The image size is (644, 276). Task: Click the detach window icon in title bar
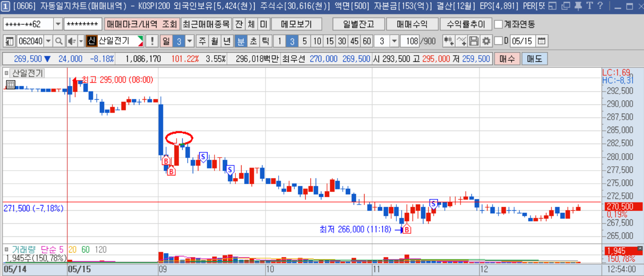coord(566,6)
